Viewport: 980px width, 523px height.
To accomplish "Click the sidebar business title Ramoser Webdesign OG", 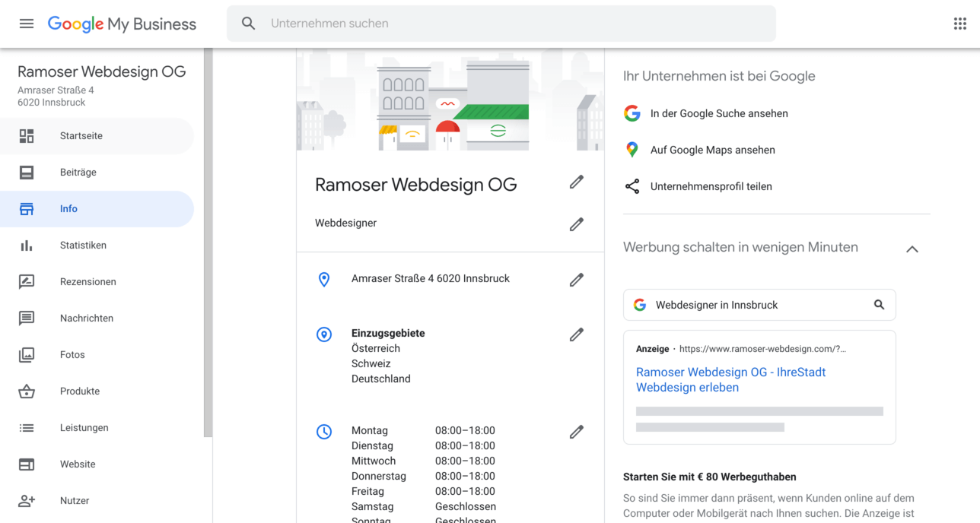I will click(x=102, y=71).
